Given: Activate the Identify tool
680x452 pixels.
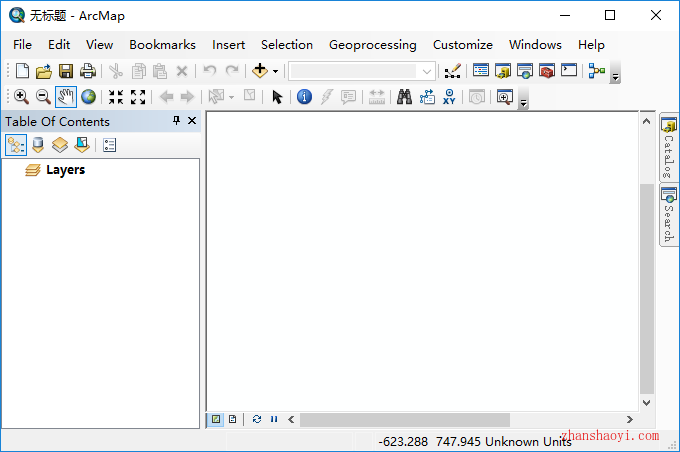Looking at the screenshot, I should point(304,97).
